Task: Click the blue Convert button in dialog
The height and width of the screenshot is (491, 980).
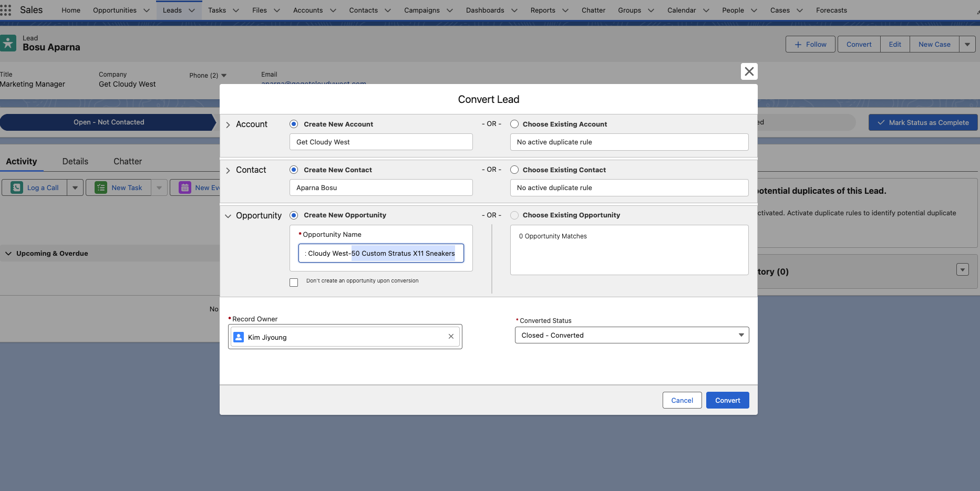Action: [x=727, y=400]
